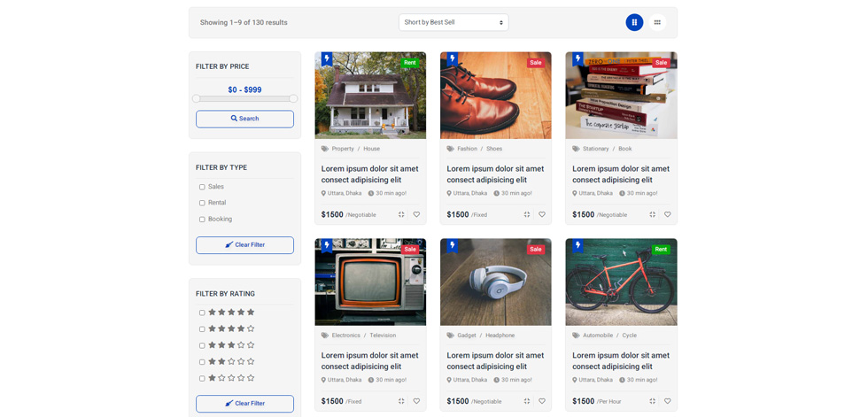Open the Fashion category link
868x417 pixels.
click(468, 149)
